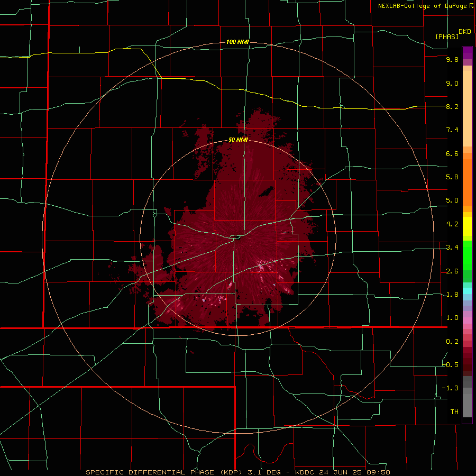
Task: Click the 3.4 scale value
Action: tap(452, 247)
